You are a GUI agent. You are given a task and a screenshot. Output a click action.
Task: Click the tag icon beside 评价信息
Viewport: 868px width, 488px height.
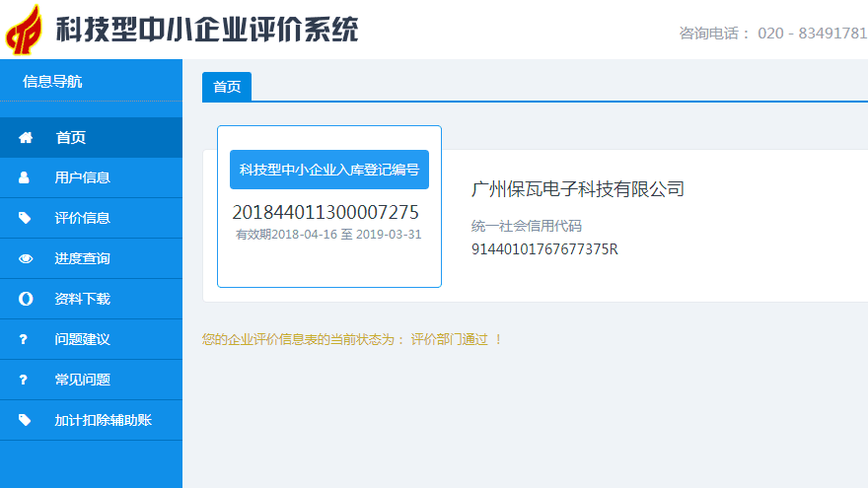pos(25,219)
